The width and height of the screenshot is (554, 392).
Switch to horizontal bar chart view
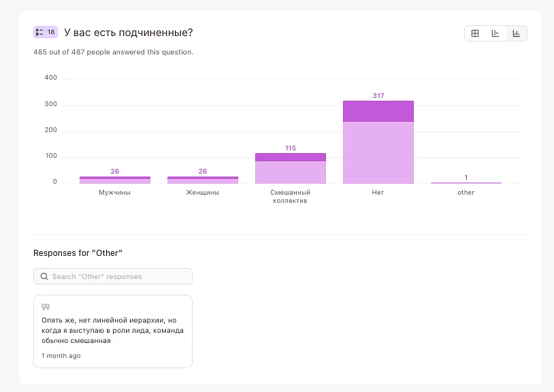pyautogui.click(x=495, y=33)
